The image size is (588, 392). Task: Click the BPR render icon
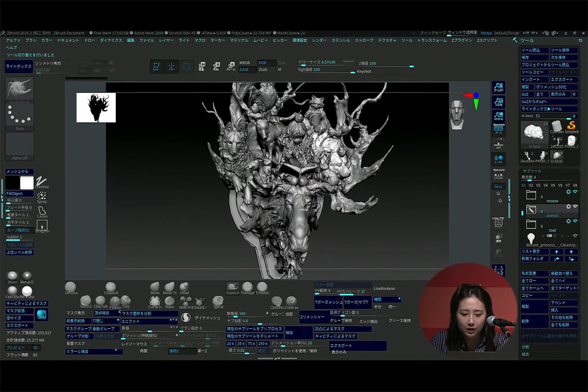[42, 315]
